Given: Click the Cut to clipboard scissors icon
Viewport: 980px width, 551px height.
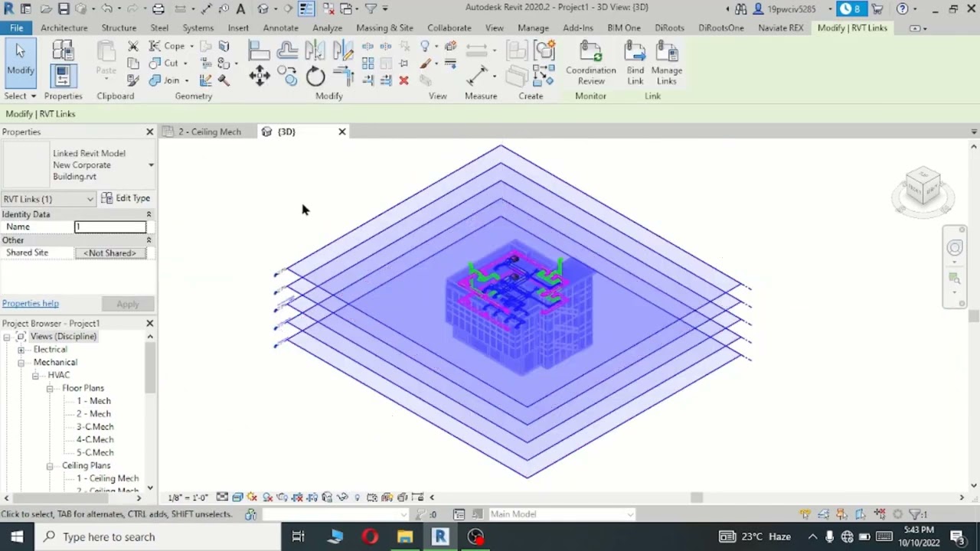Looking at the screenshot, I should (133, 47).
